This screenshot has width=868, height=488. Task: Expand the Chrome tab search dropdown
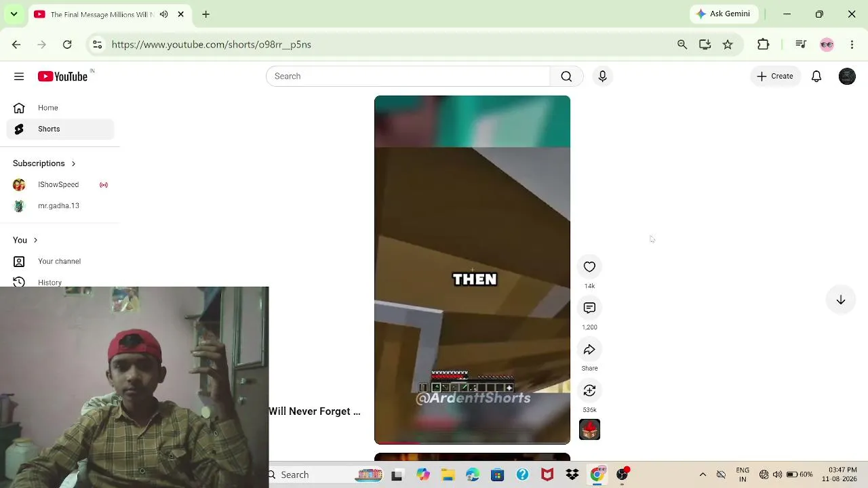click(x=14, y=14)
